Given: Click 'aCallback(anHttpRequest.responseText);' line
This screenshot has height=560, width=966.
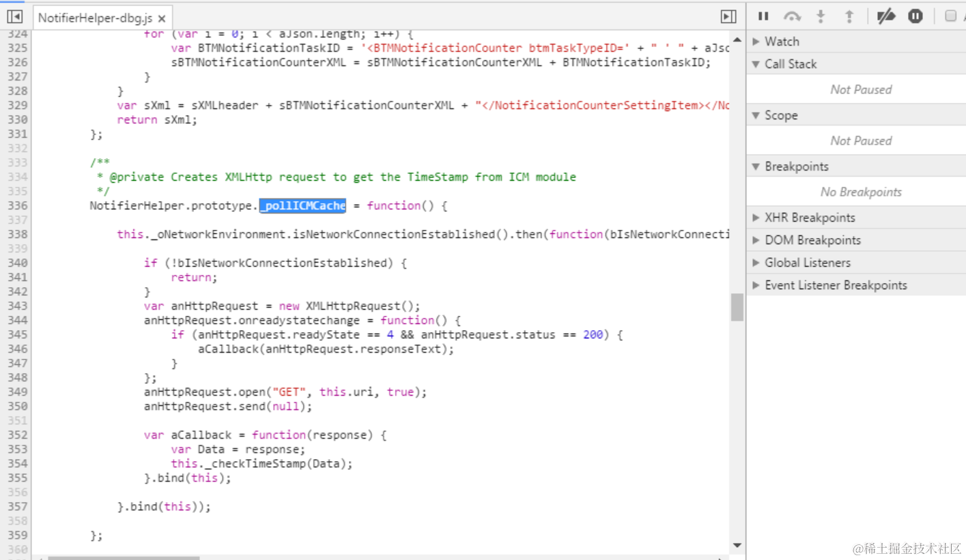Looking at the screenshot, I should point(326,349).
